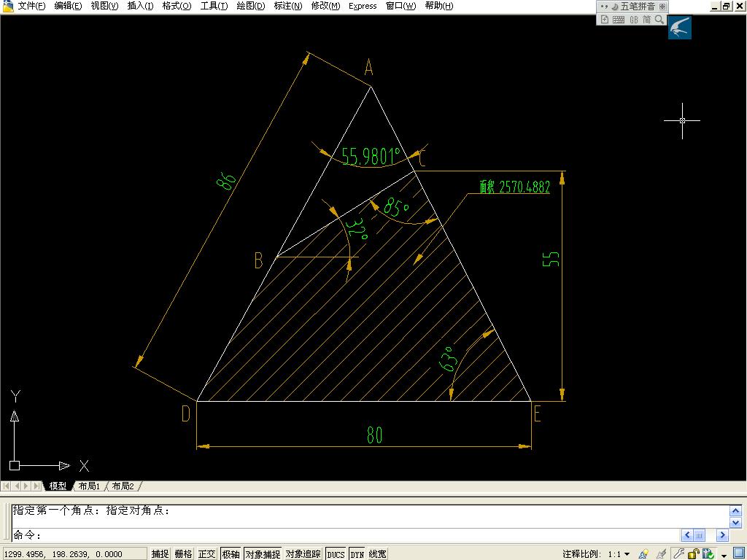Switch to the 布局1 layout tab
Image resolution: width=747 pixels, height=560 pixels.
tap(89, 486)
